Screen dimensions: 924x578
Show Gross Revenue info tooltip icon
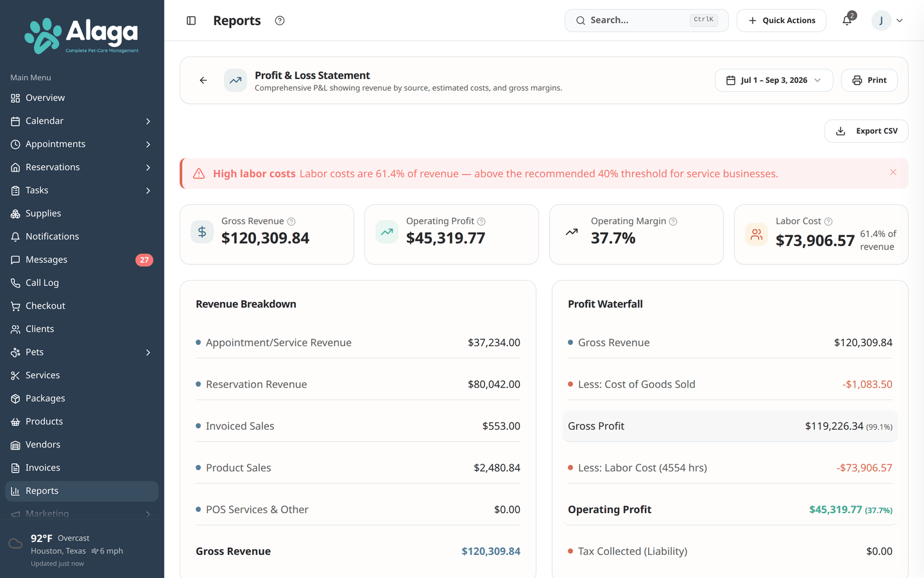tap(291, 222)
